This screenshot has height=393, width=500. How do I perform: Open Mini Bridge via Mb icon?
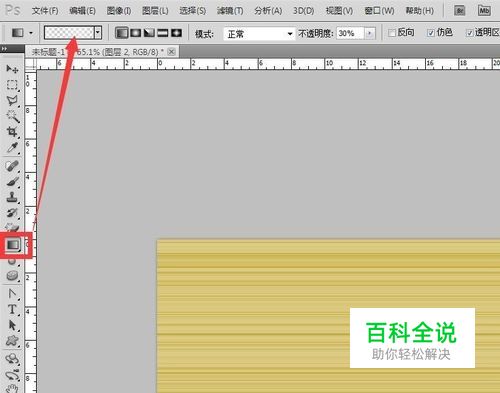(x=484, y=11)
